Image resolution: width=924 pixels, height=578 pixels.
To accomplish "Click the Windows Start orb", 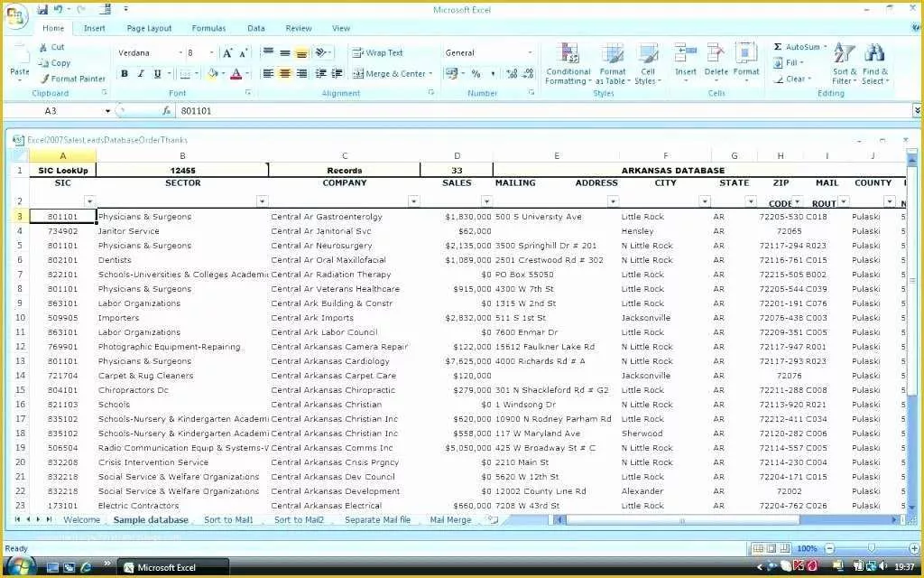I will tap(20, 567).
